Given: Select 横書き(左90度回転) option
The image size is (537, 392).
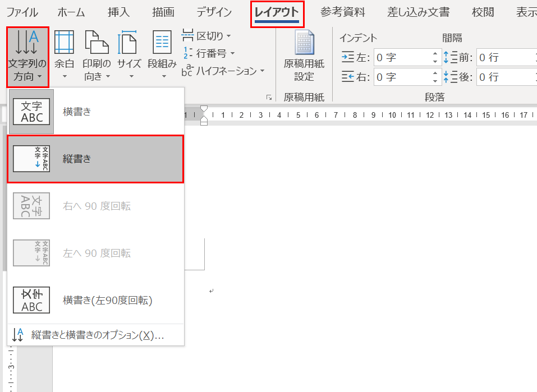Looking at the screenshot, I should (x=95, y=300).
